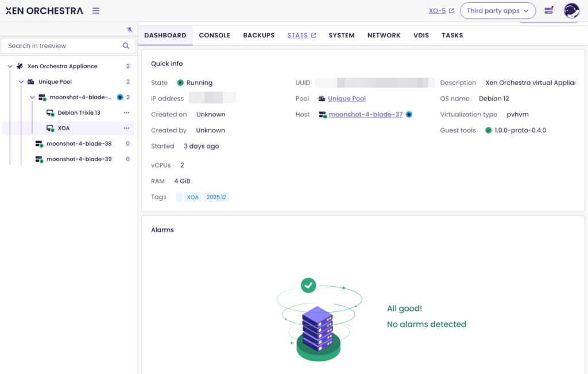Click the tasks icon in top bar
Viewport: 588px width, 374px height.
(x=548, y=11)
